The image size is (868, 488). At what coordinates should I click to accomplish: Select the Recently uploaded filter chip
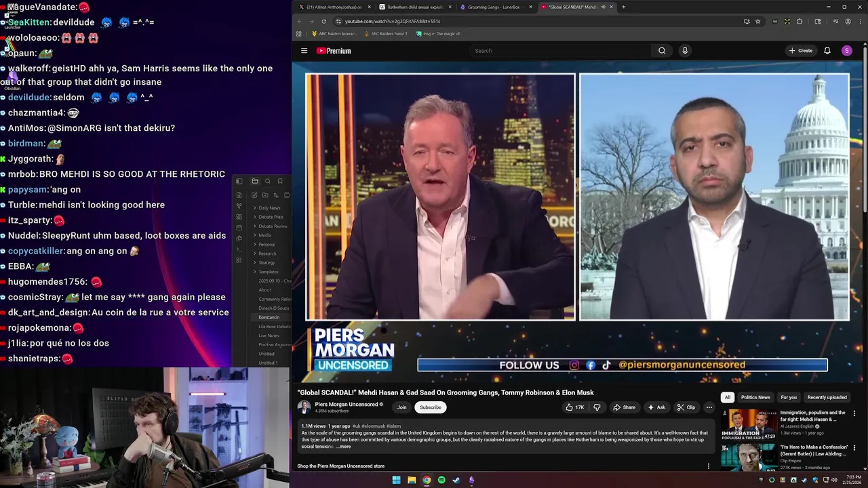[827, 397]
